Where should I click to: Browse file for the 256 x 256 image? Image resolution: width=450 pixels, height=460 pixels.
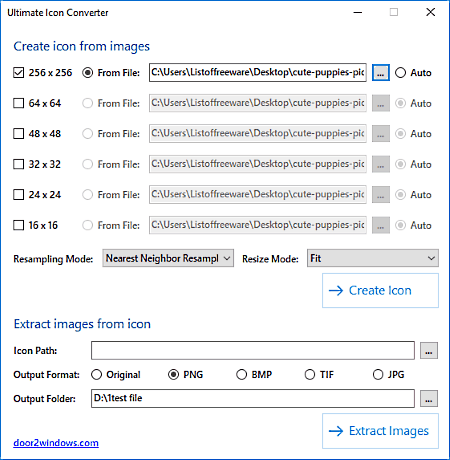[x=381, y=72]
